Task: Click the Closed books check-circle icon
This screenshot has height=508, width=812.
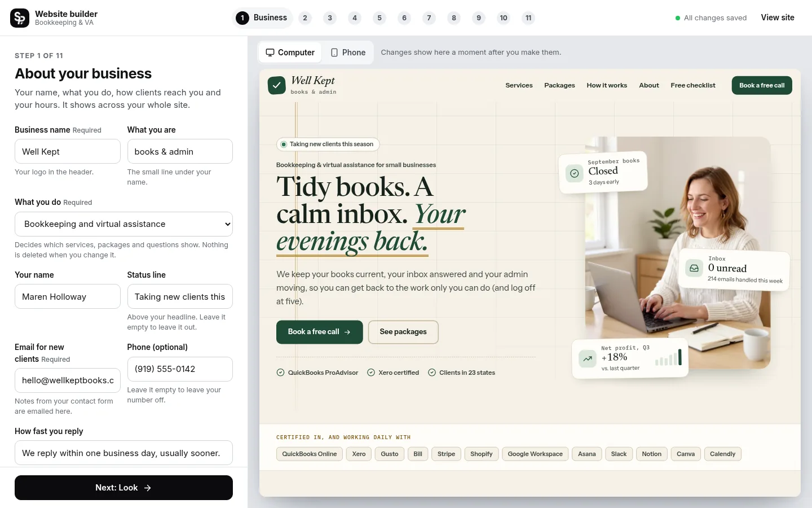Action: [x=574, y=173]
